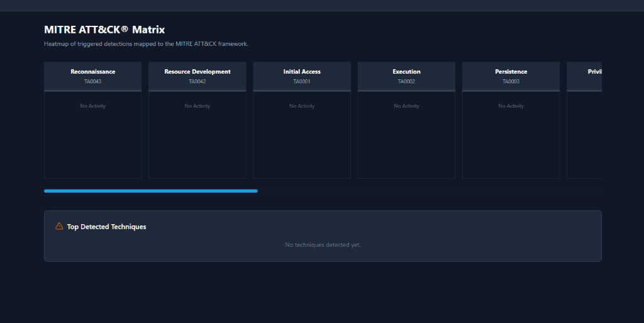Viewport: 644px width, 323px height.
Task: Select the TA0002 tactic ID
Action: [x=406, y=82]
